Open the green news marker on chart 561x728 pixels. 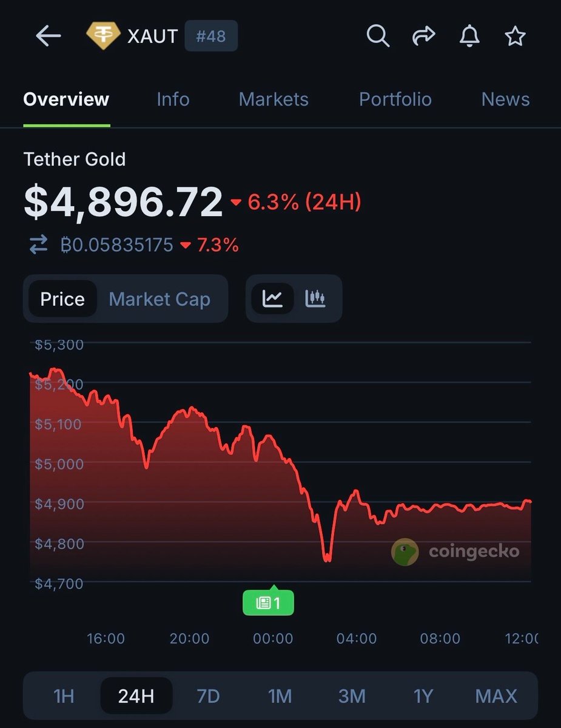[268, 603]
